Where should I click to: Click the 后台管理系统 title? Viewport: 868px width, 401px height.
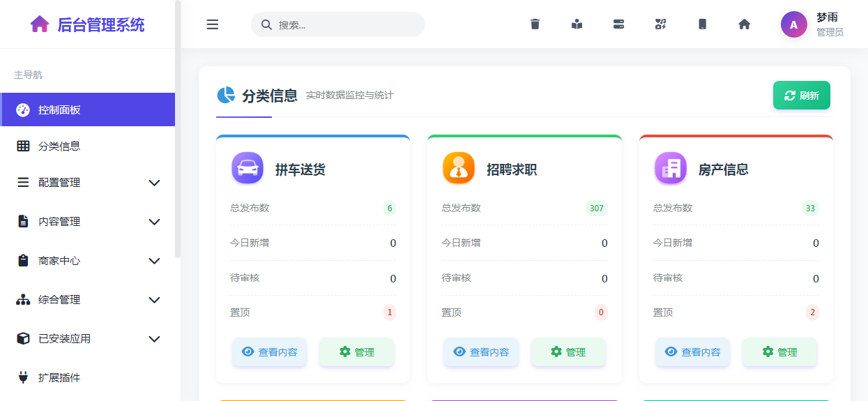click(x=101, y=24)
